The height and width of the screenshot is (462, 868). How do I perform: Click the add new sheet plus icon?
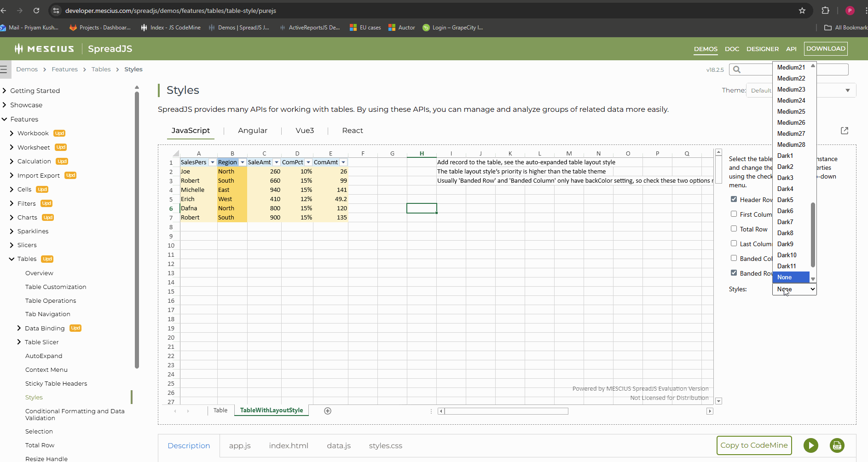tap(328, 411)
